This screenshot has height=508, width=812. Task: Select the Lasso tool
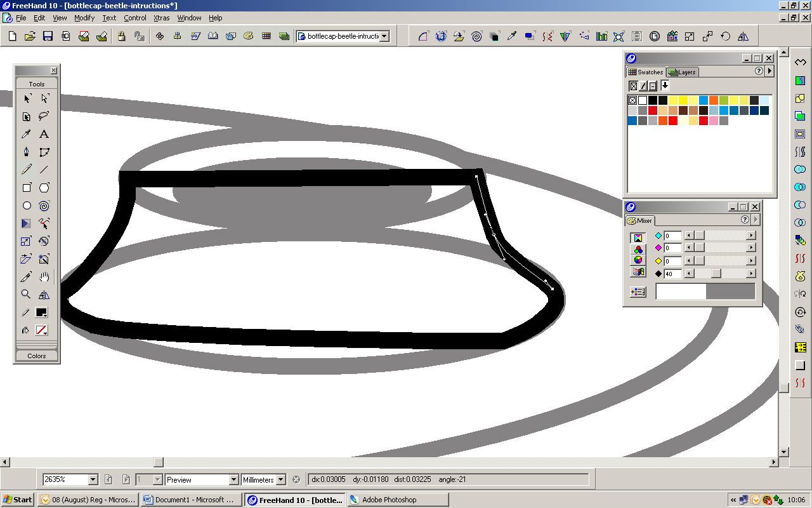[44, 116]
